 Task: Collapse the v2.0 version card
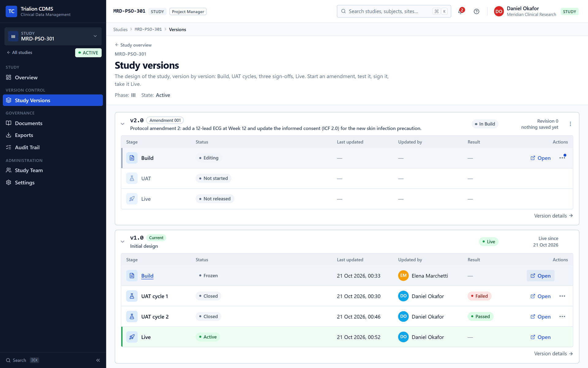[123, 124]
